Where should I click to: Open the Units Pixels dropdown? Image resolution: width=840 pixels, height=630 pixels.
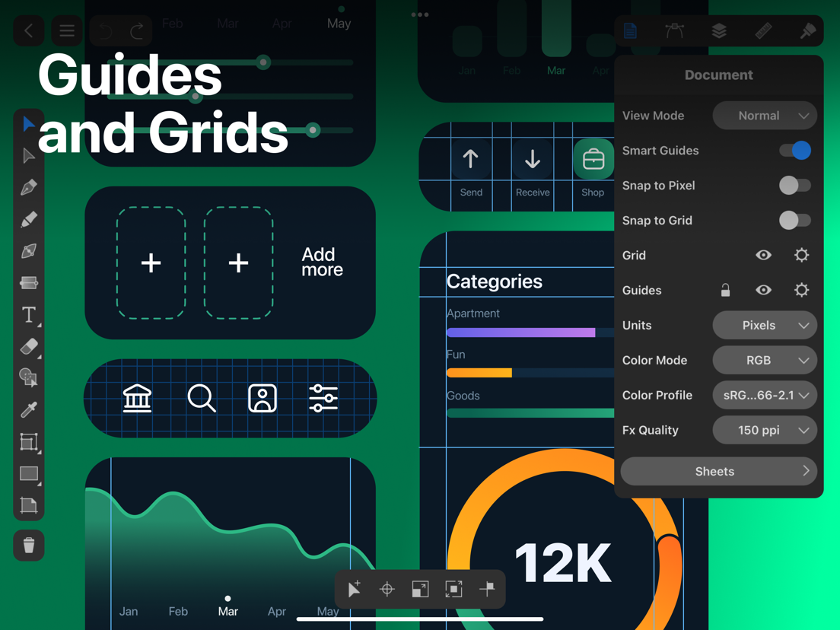pos(765,325)
